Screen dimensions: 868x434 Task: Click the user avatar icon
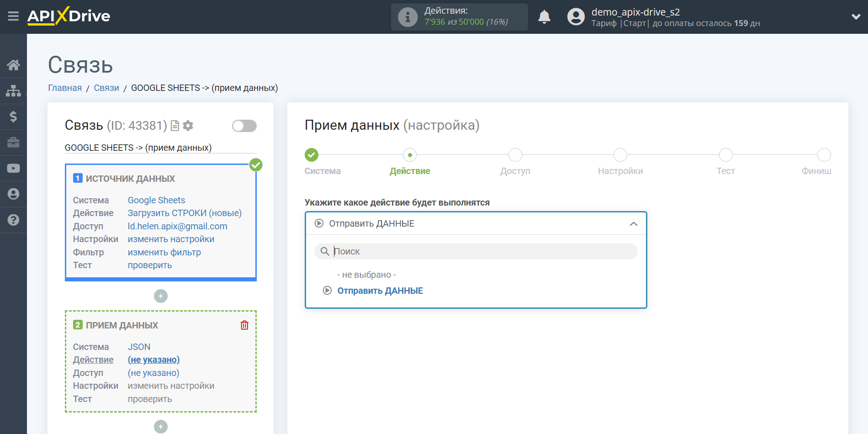(576, 17)
